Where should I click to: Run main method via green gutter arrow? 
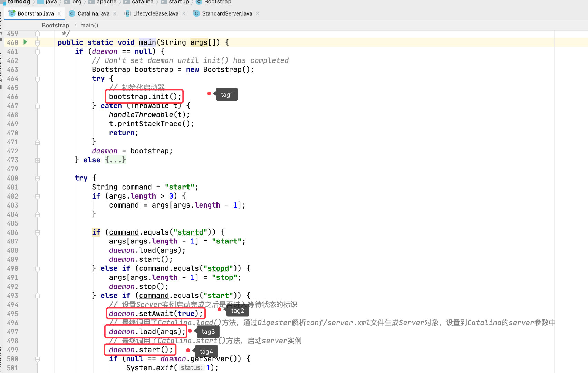pyautogui.click(x=25, y=42)
